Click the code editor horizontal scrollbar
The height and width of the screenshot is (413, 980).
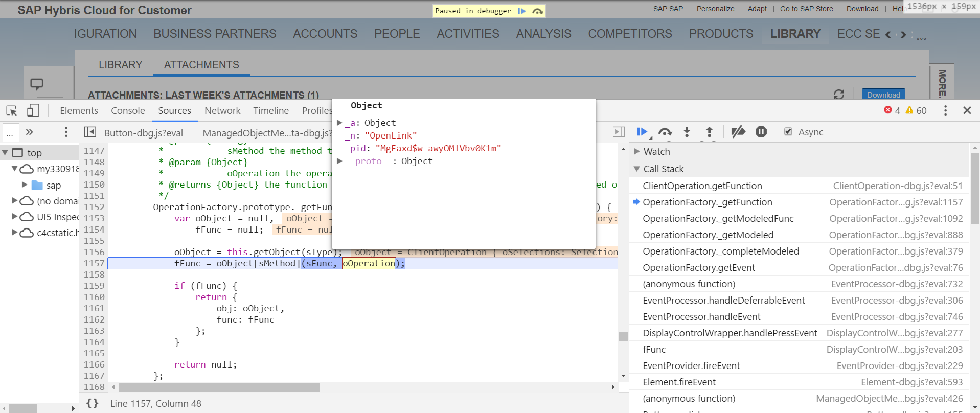(219, 387)
